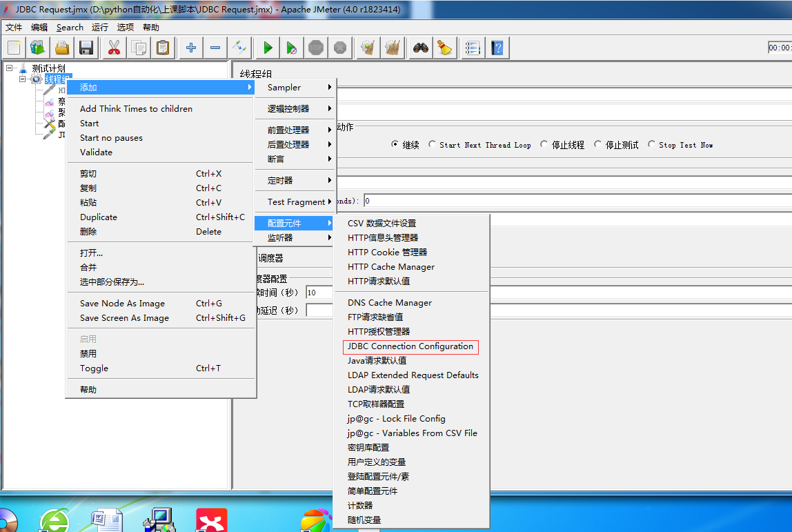Expand the 定时器 submenu
The width and height of the screenshot is (792, 532).
coord(294,180)
